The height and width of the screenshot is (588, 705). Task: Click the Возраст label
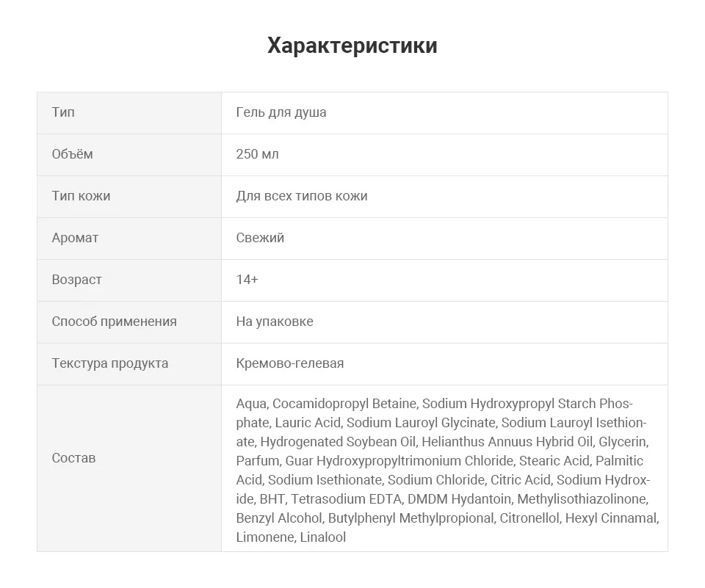tap(76, 280)
